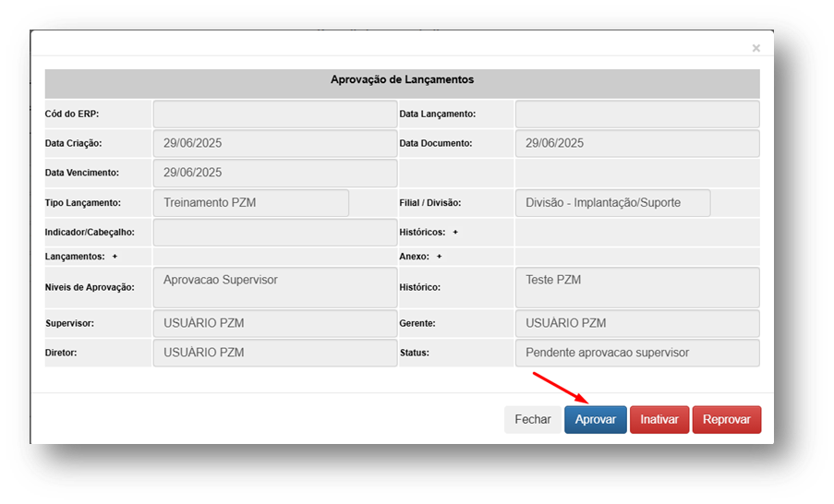Expand Históricos with the plus sign
The height and width of the screenshot is (504, 834).
click(x=455, y=233)
